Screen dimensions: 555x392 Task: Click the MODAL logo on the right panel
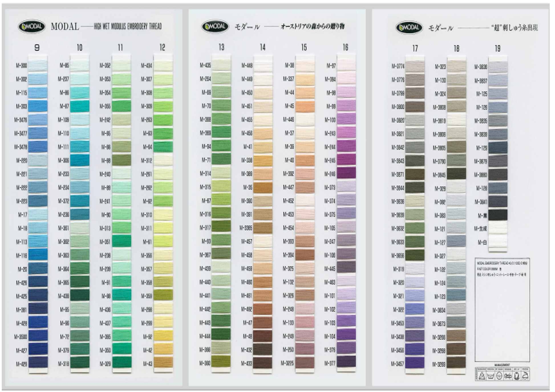pos(409,28)
